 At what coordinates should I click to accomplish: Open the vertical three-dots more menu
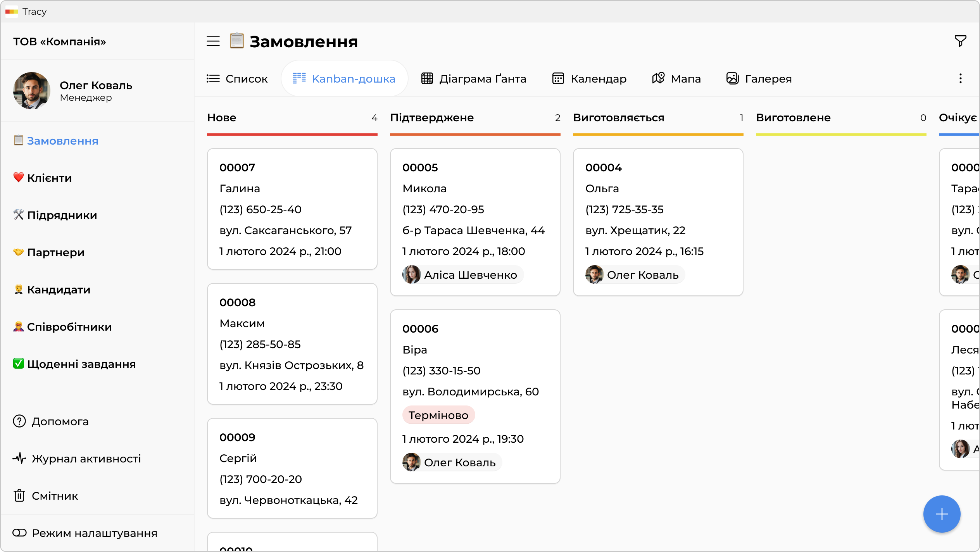(x=960, y=79)
